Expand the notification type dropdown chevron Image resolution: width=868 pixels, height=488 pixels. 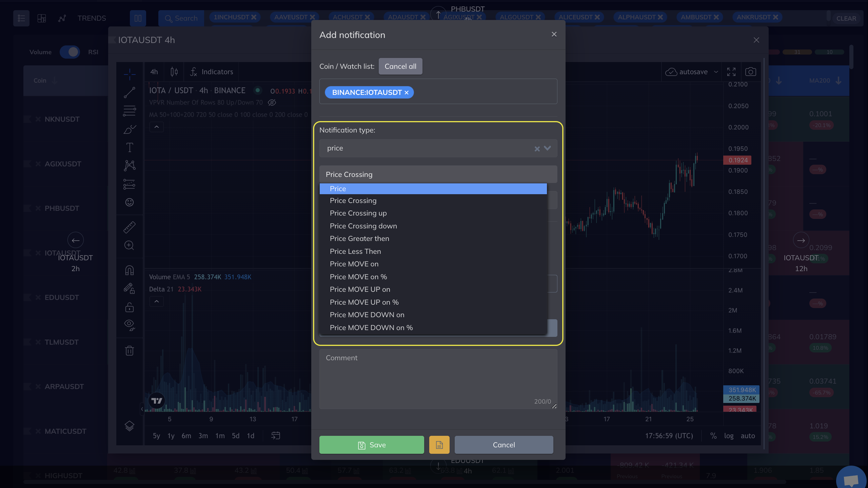tap(547, 148)
